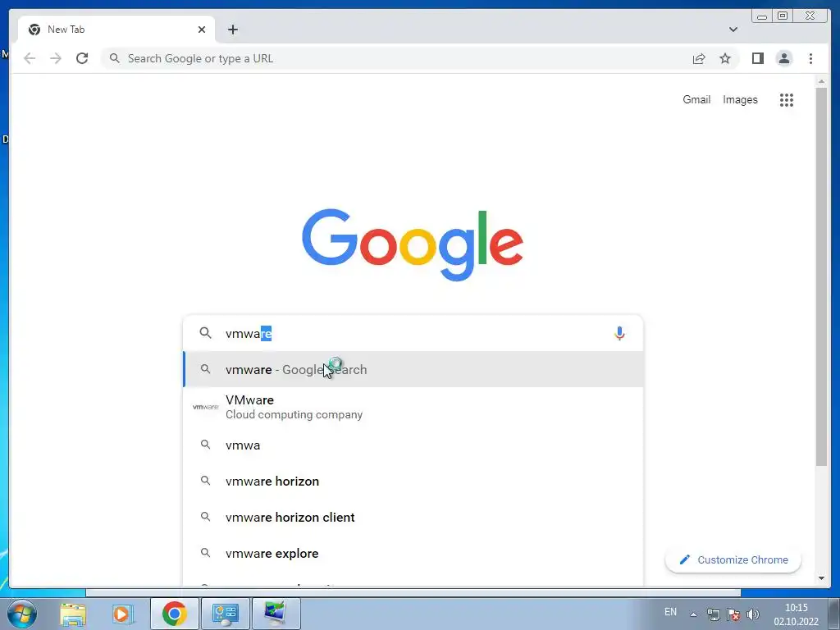Open Windows Explorer from the taskbar
The image size is (840, 630).
(73, 614)
